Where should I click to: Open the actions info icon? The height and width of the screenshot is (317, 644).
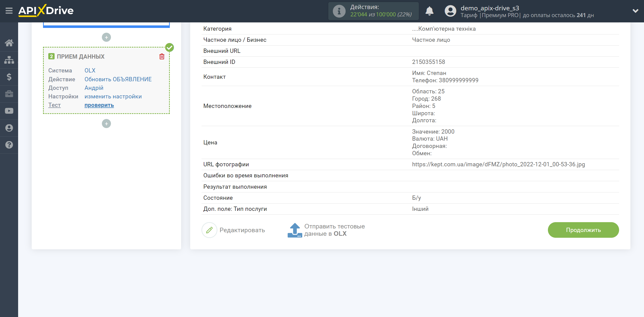coord(339,11)
